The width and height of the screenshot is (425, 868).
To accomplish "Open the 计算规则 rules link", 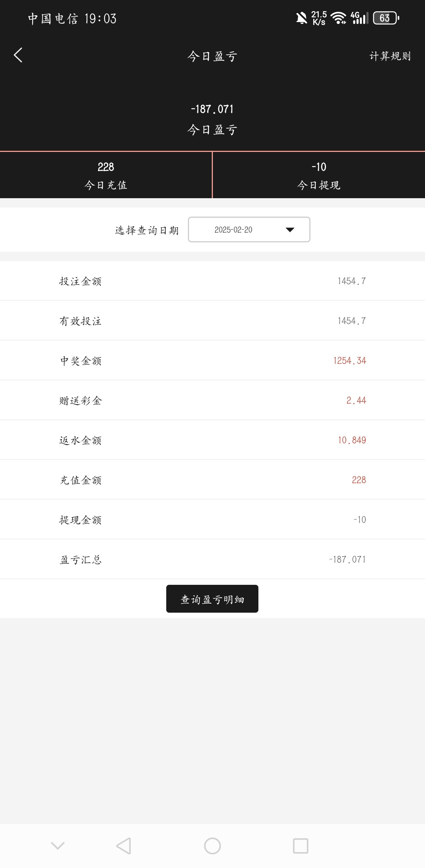I will (x=390, y=56).
